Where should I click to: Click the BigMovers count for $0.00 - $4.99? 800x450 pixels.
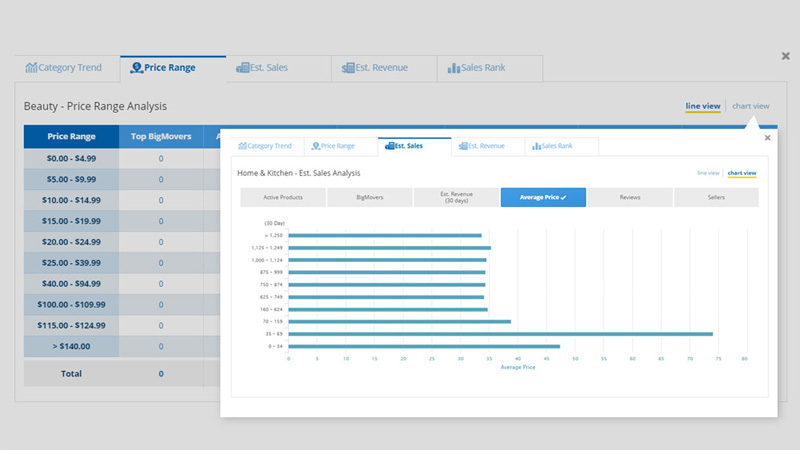click(161, 159)
